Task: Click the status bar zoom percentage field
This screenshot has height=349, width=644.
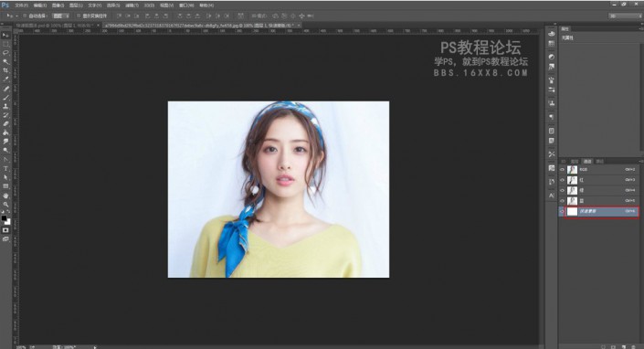Action: pos(20,347)
